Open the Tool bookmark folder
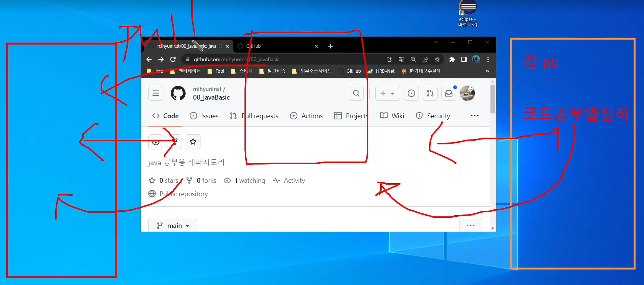The width and height of the screenshot is (644, 285). 216,71
